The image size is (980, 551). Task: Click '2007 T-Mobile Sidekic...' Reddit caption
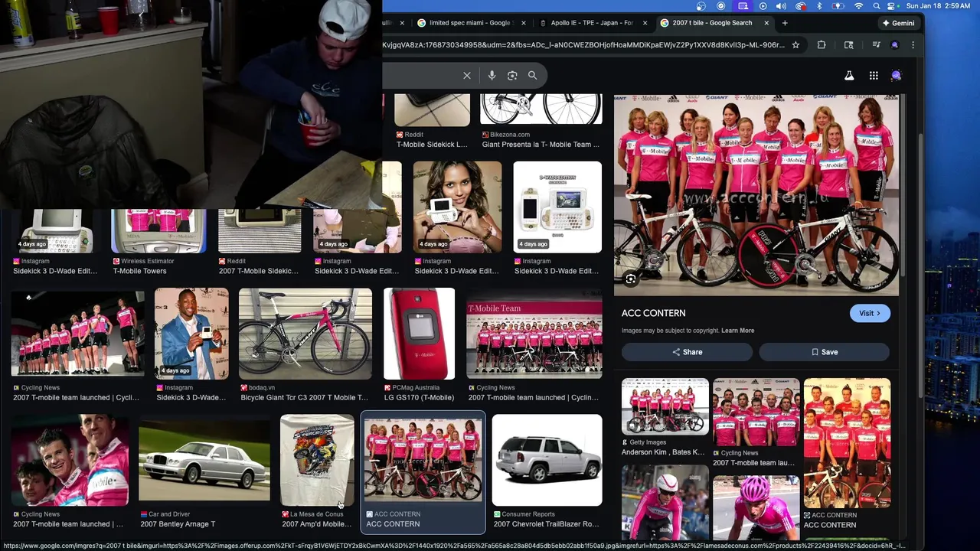pos(259,271)
